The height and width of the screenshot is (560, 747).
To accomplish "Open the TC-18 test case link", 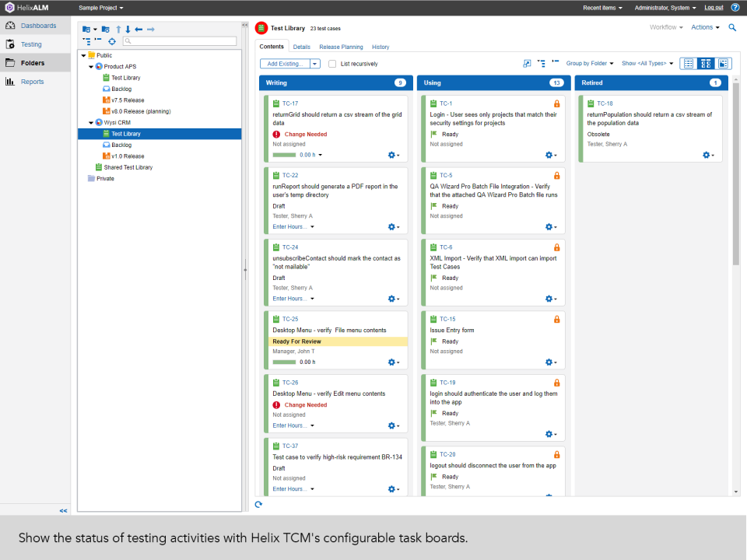I will [x=605, y=103].
